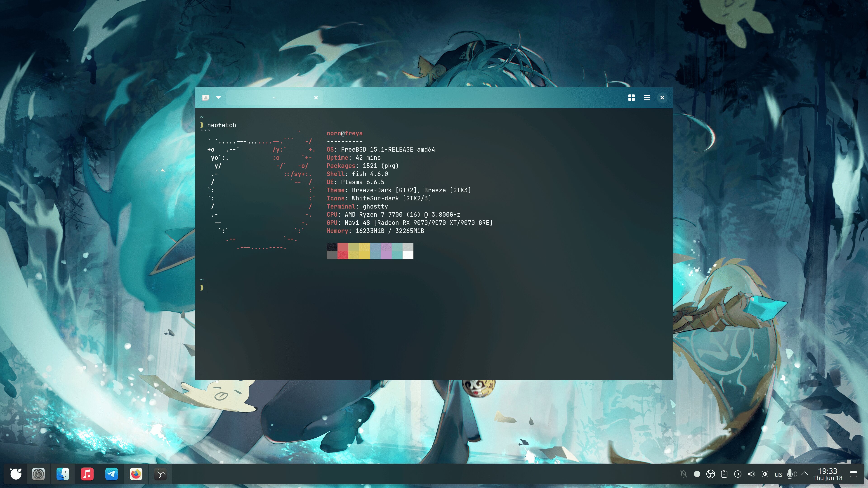
Task: Open the audio volume tray applet
Action: click(x=751, y=474)
